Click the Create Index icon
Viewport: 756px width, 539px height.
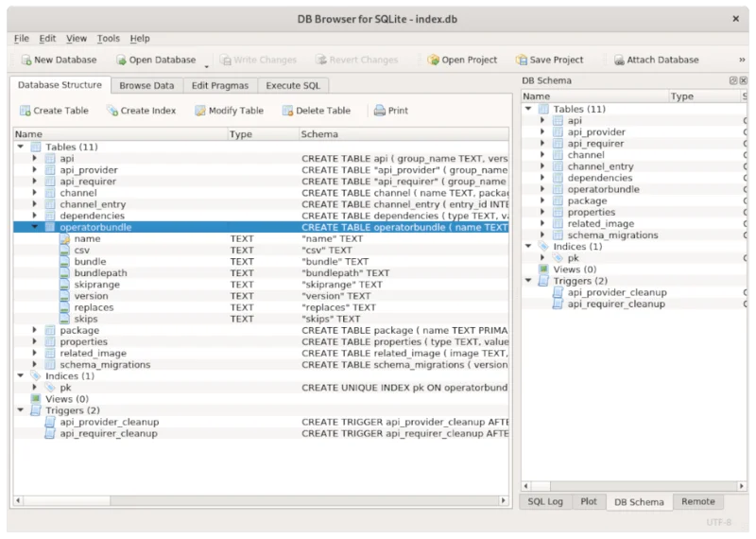click(x=112, y=111)
